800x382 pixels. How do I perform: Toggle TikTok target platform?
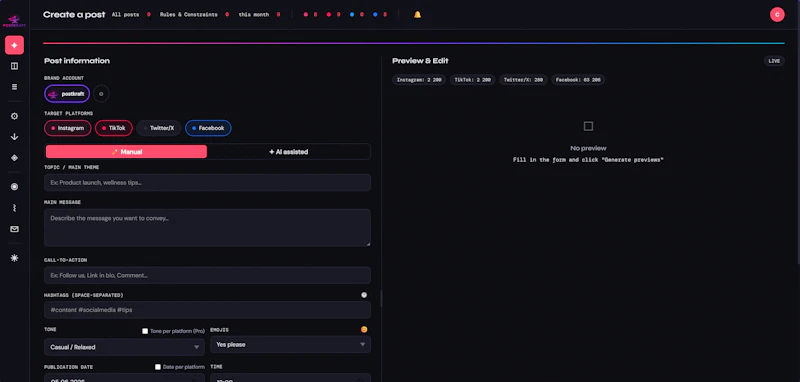114,128
